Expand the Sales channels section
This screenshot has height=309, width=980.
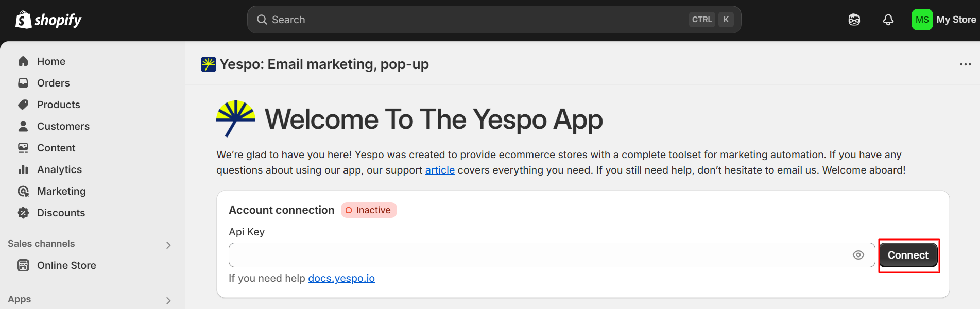[x=168, y=245]
